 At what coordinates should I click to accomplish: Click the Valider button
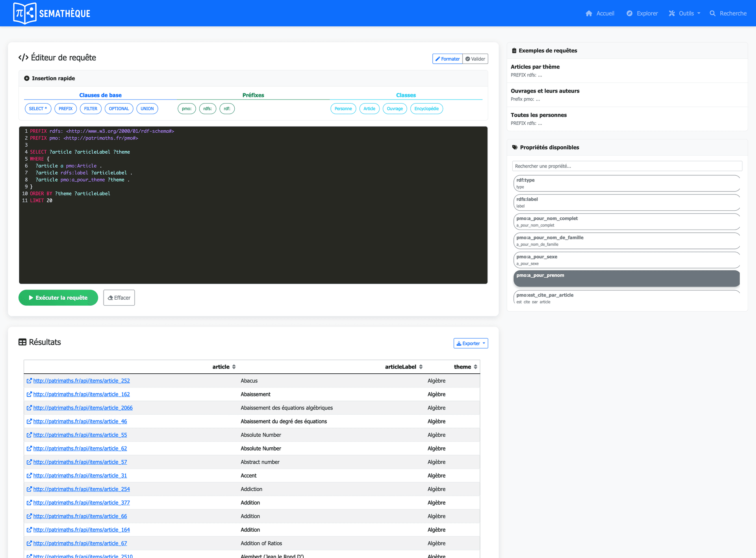click(x=475, y=59)
